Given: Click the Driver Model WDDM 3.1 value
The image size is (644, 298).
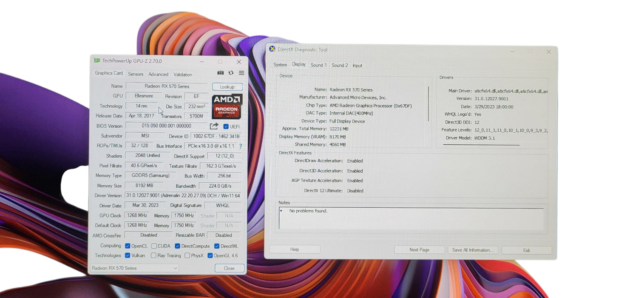Looking at the screenshot, I should [x=485, y=138].
